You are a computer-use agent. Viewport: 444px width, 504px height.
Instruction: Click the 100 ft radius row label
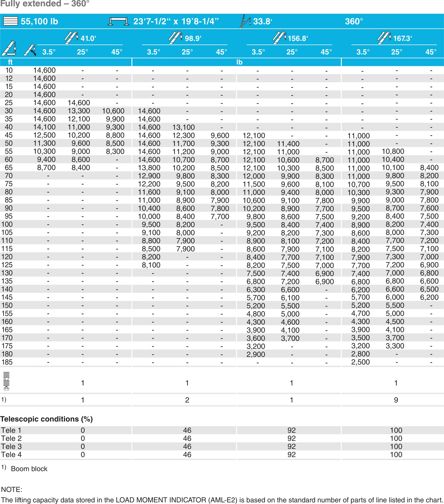(x=7, y=224)
